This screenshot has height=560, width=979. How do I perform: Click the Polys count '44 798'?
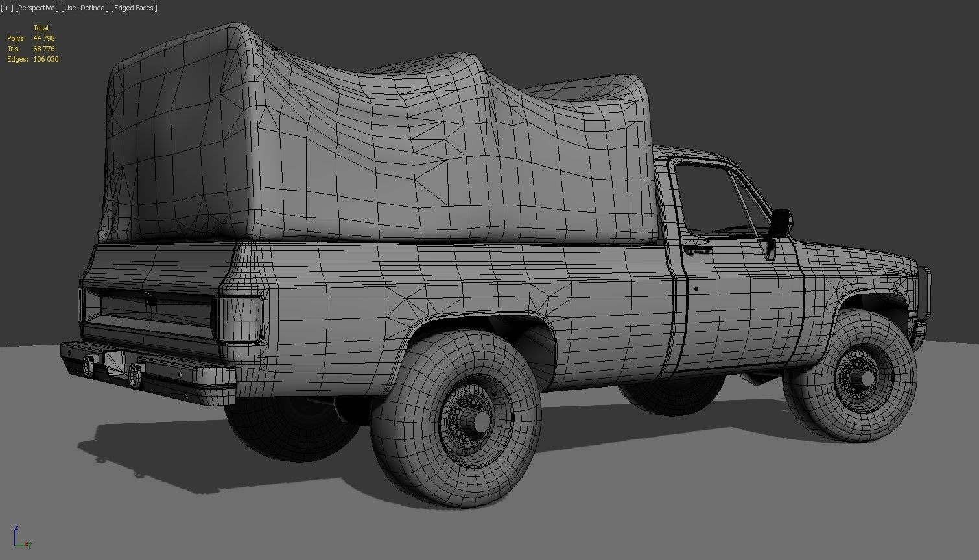pyautogui.click(x=44, y=38)
